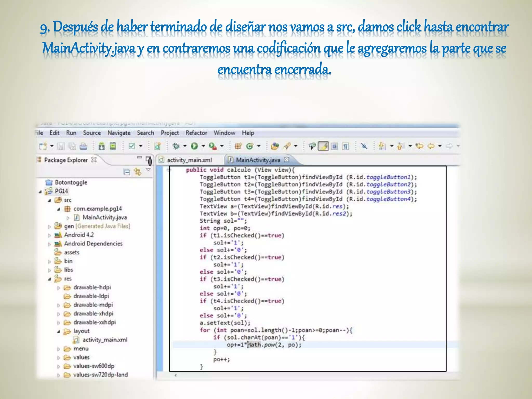This screenshot has height=399, width=532.
Task: Click the Print icon in the toolbar
Action: tap(83, 147)
